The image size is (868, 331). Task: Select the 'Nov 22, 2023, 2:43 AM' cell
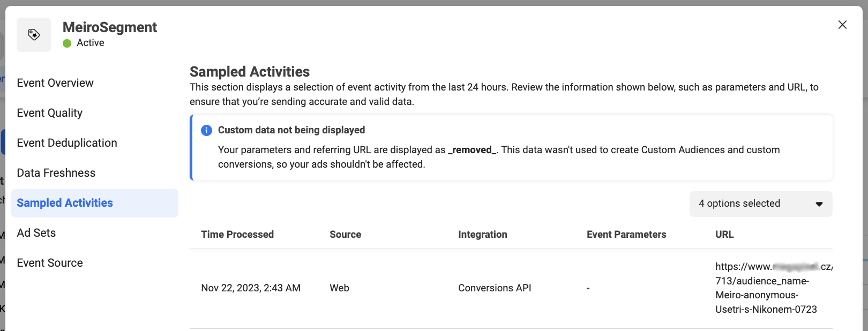[x=251, y=288]
